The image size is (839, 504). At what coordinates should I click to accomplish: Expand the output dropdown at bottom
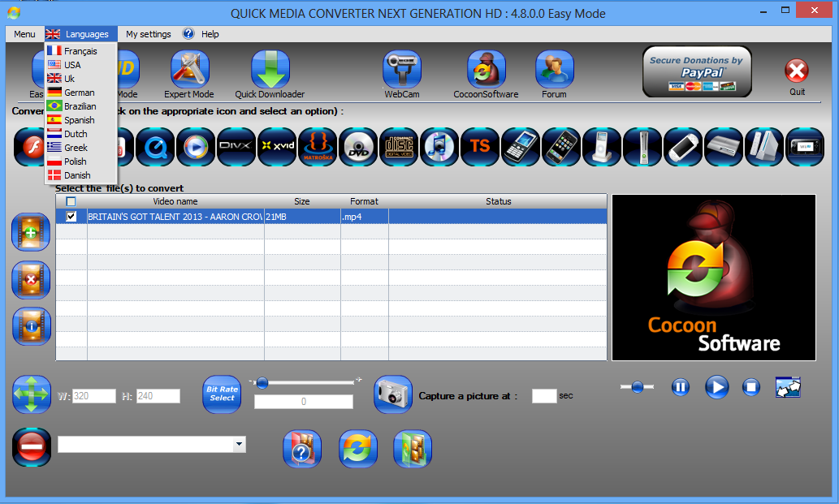click(239, 444)
